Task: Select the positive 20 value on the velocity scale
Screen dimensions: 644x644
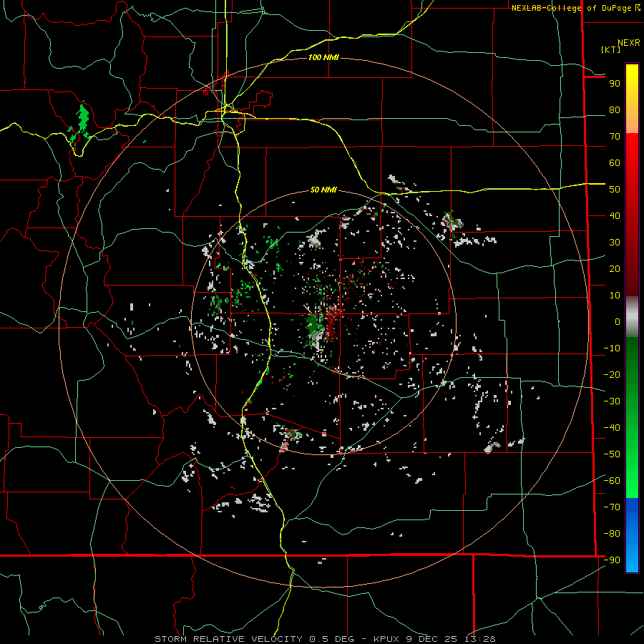Action: click(615, 269)
